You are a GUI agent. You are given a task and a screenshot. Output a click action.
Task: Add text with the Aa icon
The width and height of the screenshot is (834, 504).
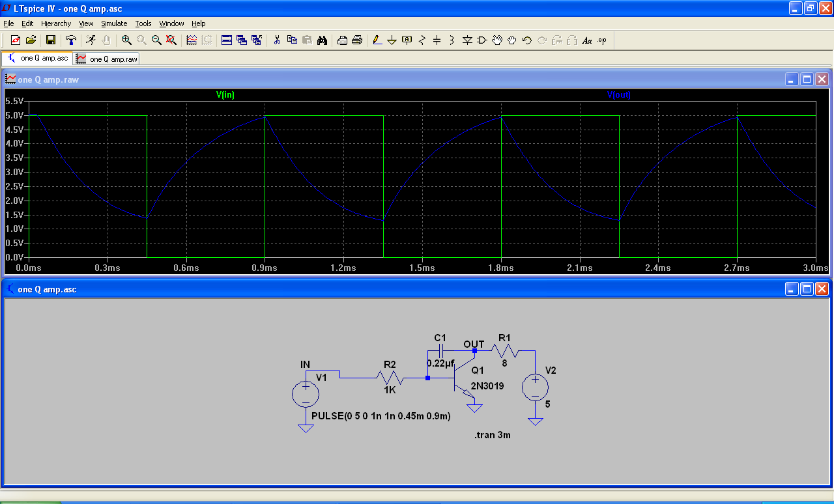pyautogui.click(x=587, y=40)
